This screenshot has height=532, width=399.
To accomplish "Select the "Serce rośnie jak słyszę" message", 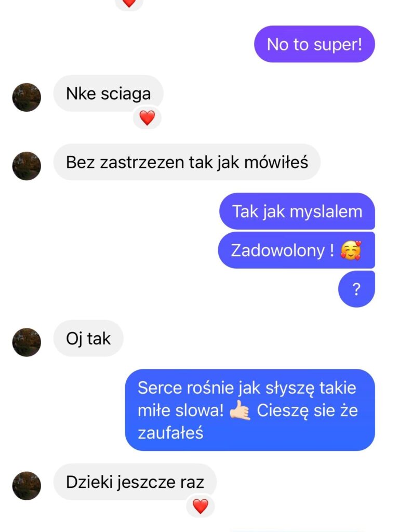I will 250,410.
